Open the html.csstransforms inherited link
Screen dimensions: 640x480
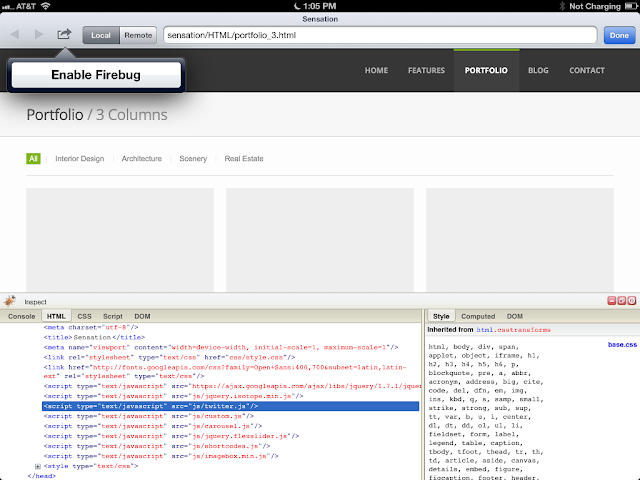tap(513, 330)
